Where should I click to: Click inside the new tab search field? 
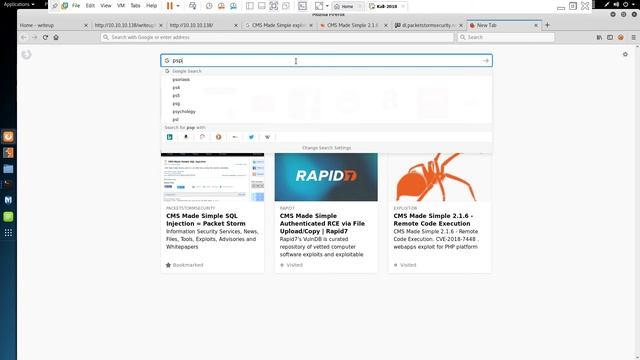326,60
